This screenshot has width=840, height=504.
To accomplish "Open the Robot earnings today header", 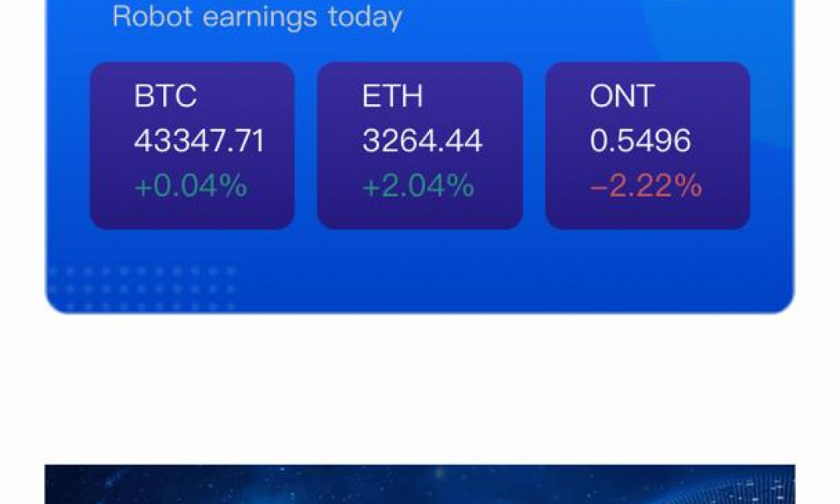I will pos(257,16).
